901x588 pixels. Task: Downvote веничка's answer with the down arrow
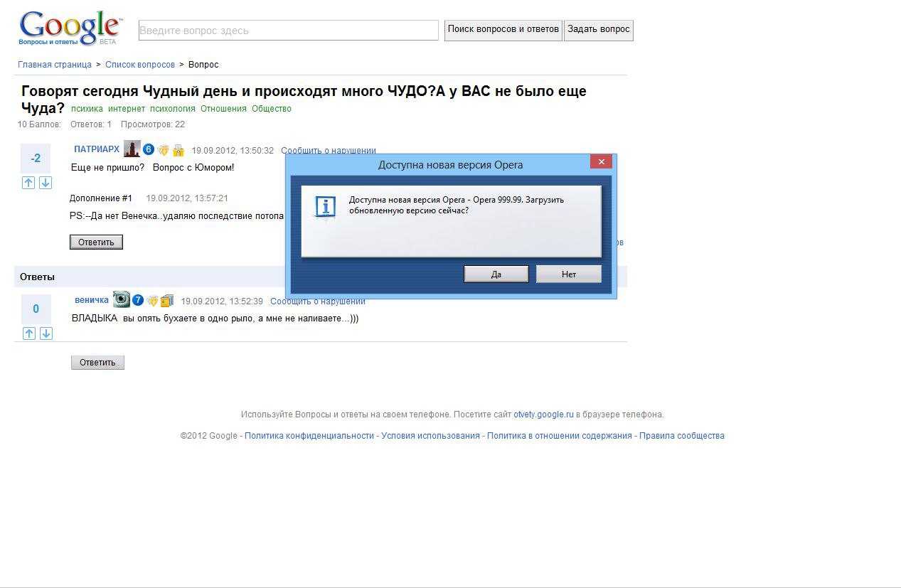point(46,333)
